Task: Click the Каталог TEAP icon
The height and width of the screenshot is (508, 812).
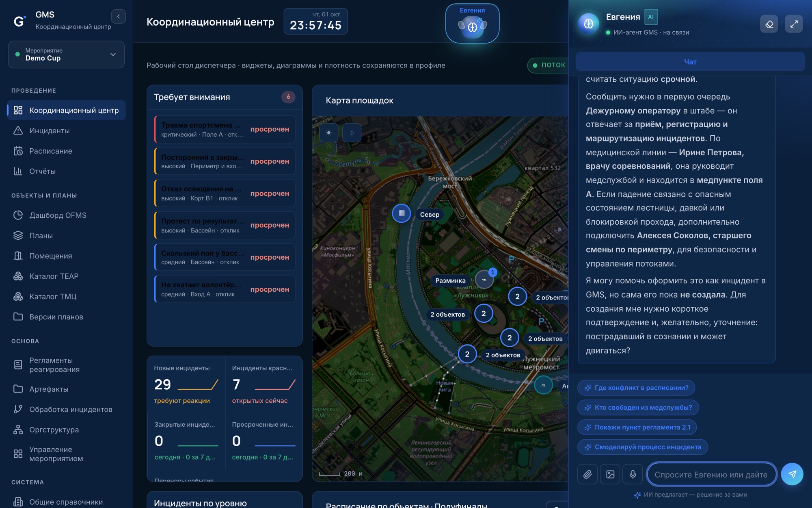Action: pyautogui.click(x=18, y=276)
